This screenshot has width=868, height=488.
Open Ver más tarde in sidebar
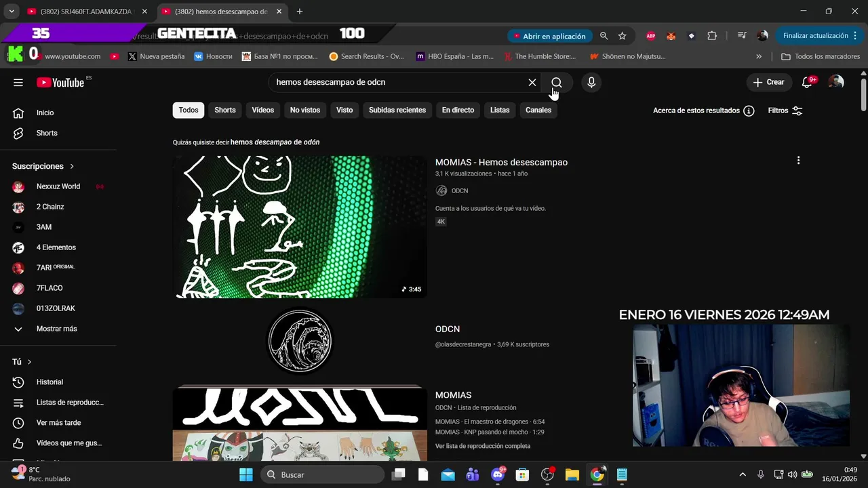tap(58, 423)
